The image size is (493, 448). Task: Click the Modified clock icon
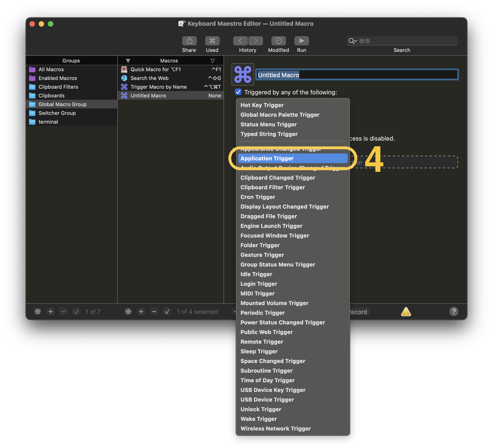(x=278, y=40)
